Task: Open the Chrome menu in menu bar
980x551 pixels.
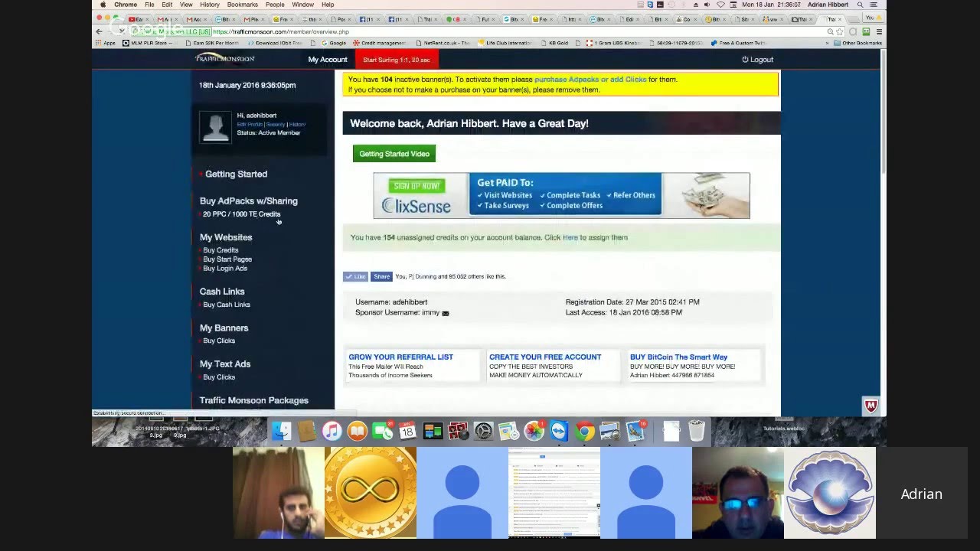Action: (126, 5)
